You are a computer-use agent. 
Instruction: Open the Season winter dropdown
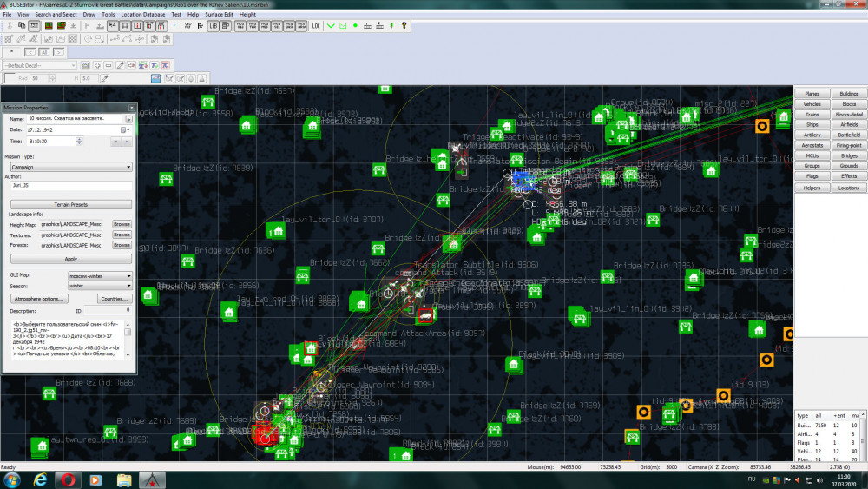click(x=100, y=286)
